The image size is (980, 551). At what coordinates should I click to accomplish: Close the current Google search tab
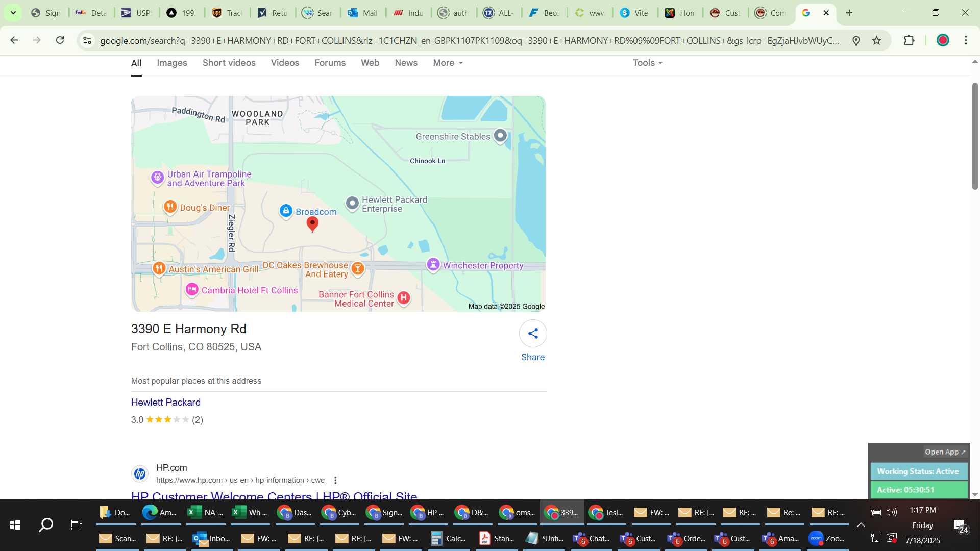coord(826,13)
